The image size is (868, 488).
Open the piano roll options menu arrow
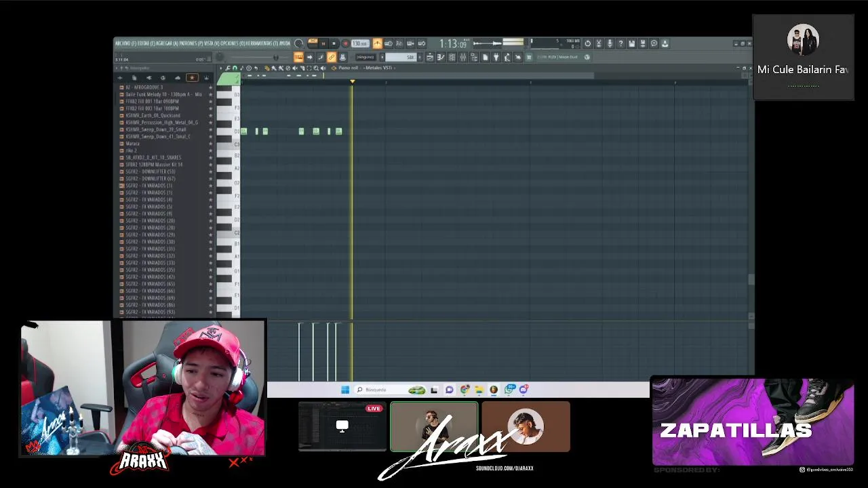pyautogui.click(x=221, y=68)
